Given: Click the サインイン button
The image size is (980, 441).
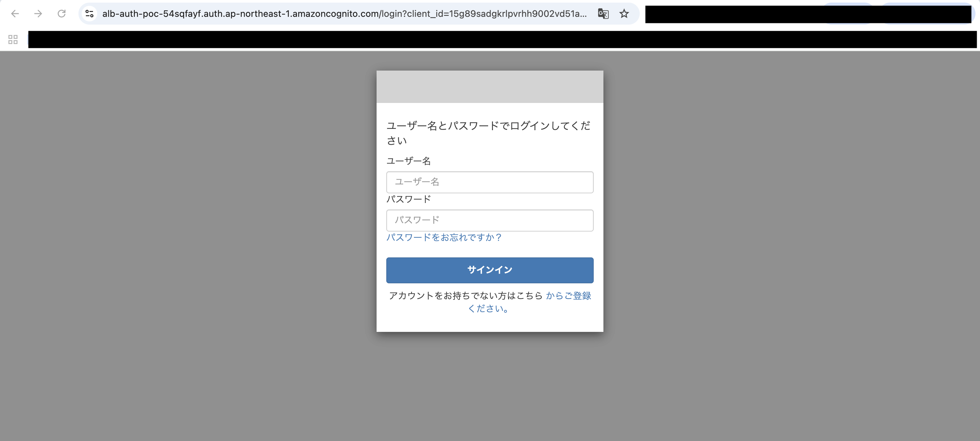Looking at the screenshot, I should point(490,270).
